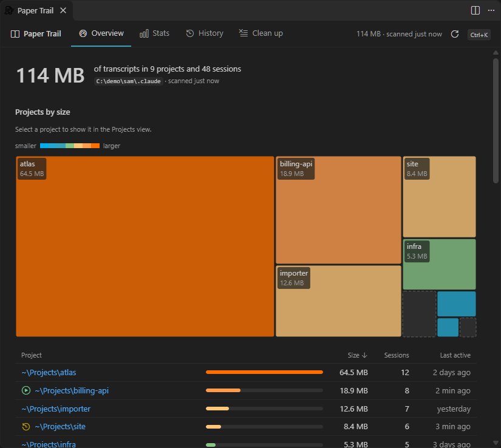The height and width of the screenshot is (448, 501).
Task: Click the 64.5 MB size cell
Action: (x=353, y=372)
